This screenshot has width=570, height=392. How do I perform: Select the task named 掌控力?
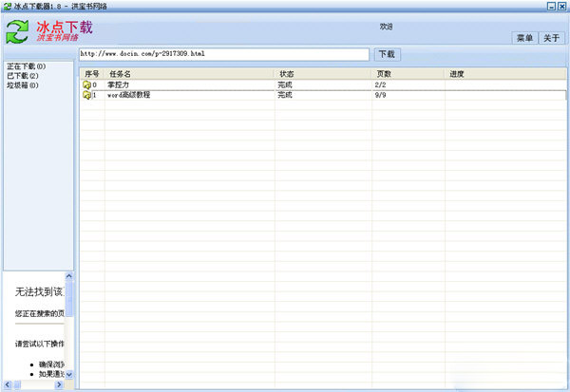pyautogui.click(x=118, y=85)
